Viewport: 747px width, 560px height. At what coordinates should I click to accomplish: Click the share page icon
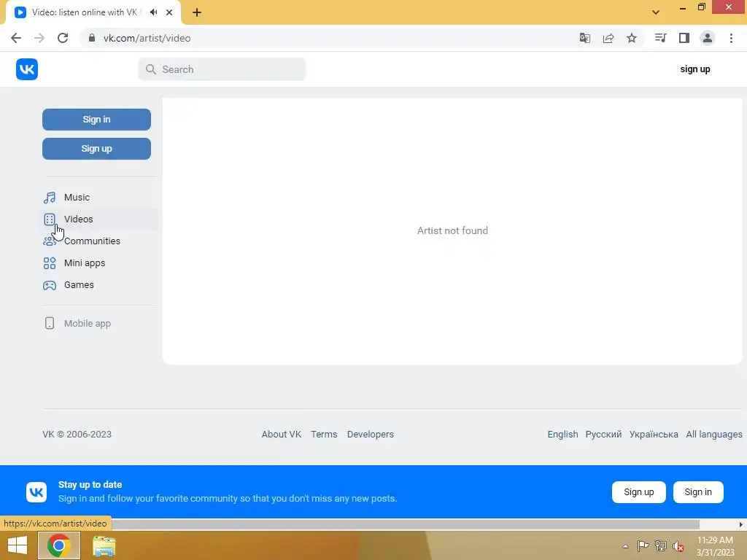pos(608,38)
